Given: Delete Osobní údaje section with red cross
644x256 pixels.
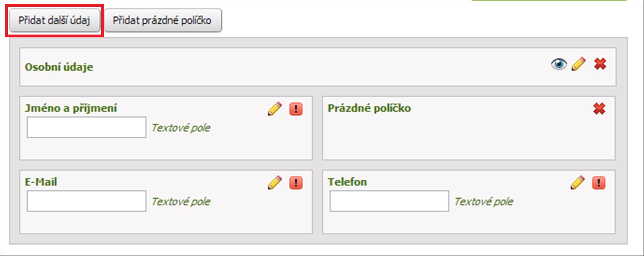Looking at the screenshot, I should click(600, 64).
